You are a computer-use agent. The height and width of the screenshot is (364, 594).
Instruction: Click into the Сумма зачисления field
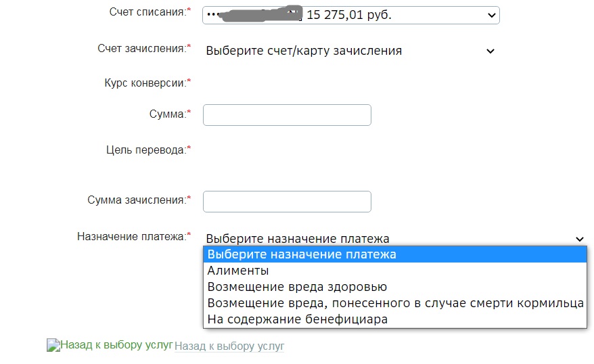[287, 202]
